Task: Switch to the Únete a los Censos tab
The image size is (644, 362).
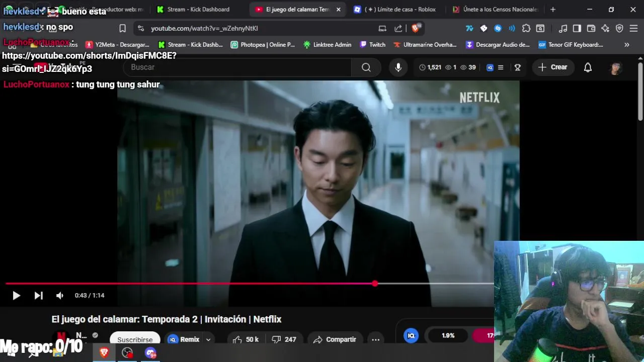Action: pos(495,10)
